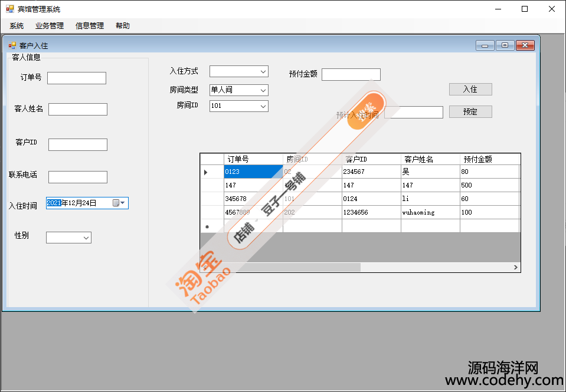566x392 pixels.
Task: Open the 业务管理 menu
Action: point(50,26)
